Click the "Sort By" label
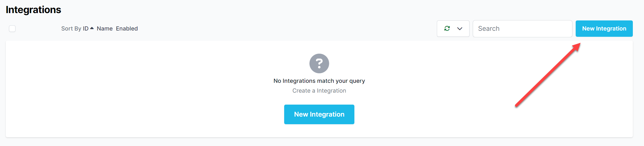Viewport: 644px width, 146px height. coord(71,29)
